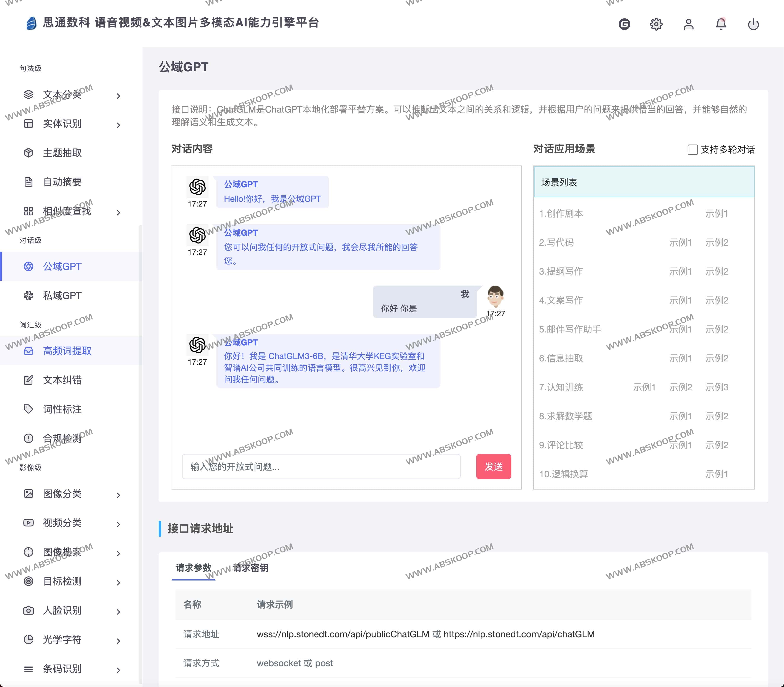Image resolution: width=784 pixels, height=687 pixels.
Task: Enable 支持多轮对话 checkbox
Action: [x=692, y=149]
